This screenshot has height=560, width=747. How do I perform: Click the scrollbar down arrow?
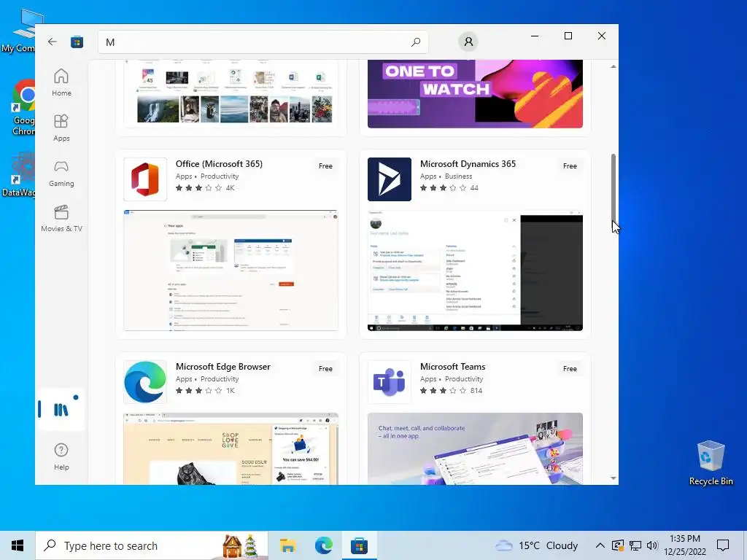coord(613,478)
